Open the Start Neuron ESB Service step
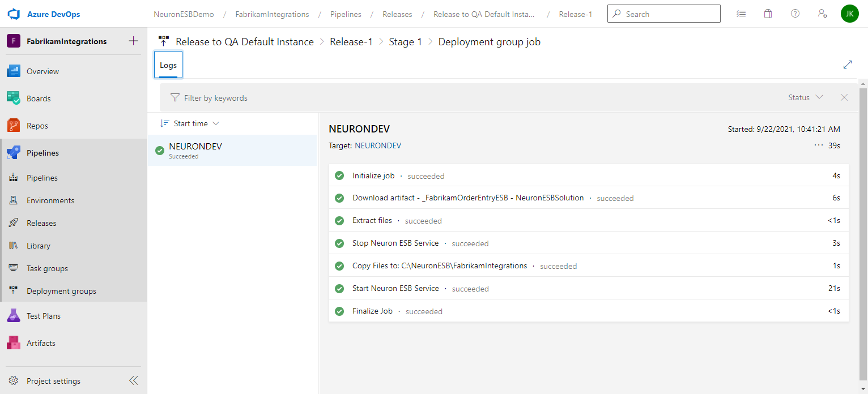The image size is (868, 394). click(589, 289)
